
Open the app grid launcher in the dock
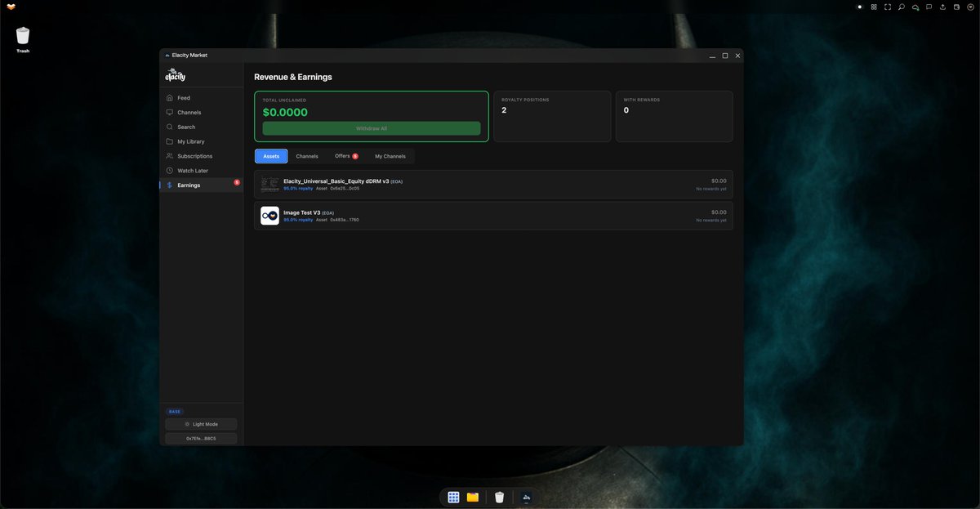click(453, 497)
